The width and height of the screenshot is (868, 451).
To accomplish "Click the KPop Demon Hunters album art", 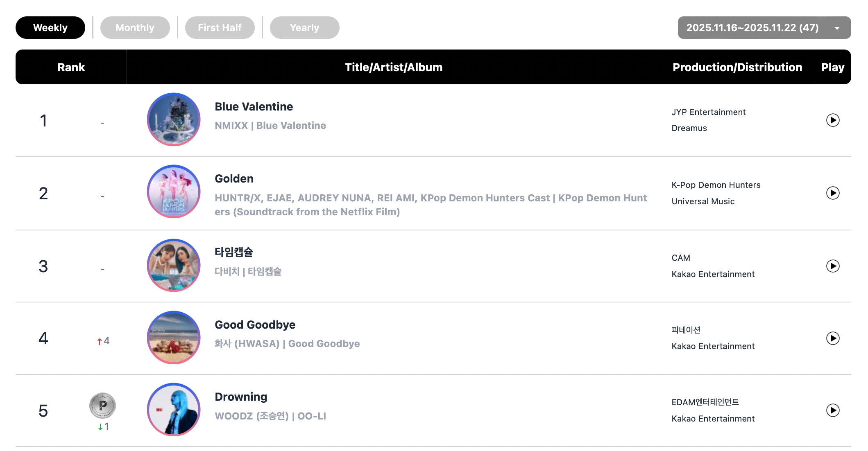I will coord(174,192).
